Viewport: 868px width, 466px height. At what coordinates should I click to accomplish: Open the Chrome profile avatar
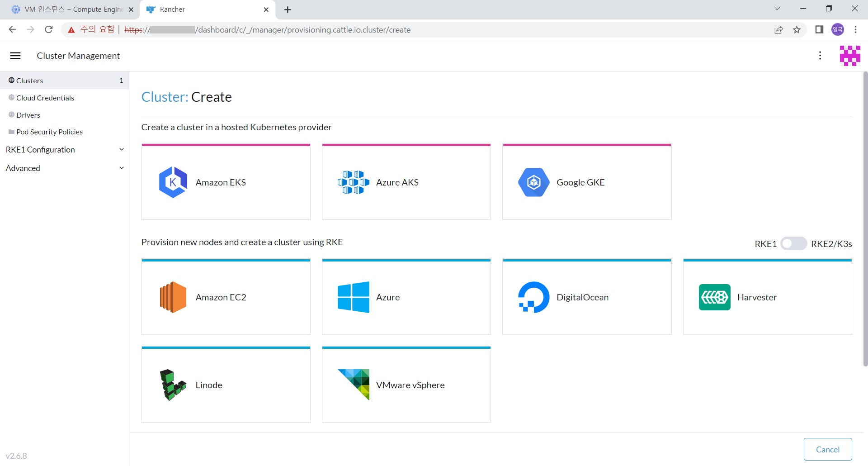click(838, 30)
